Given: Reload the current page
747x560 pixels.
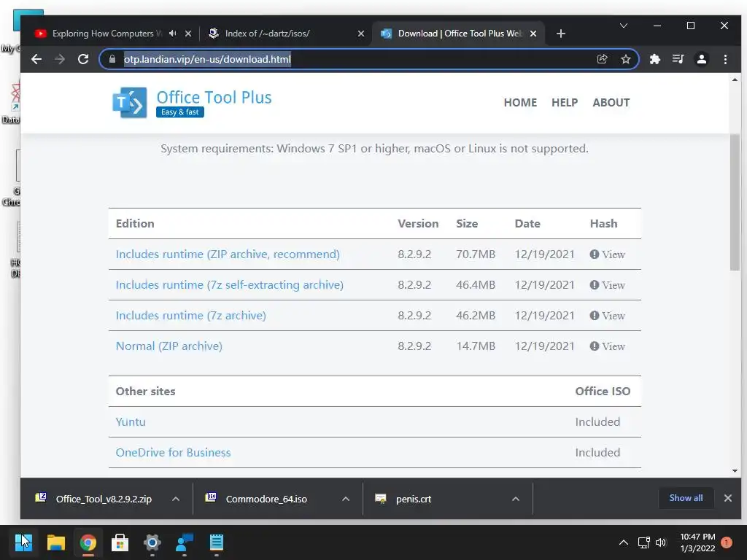Looking at the screenshot, I should [83, 59].
